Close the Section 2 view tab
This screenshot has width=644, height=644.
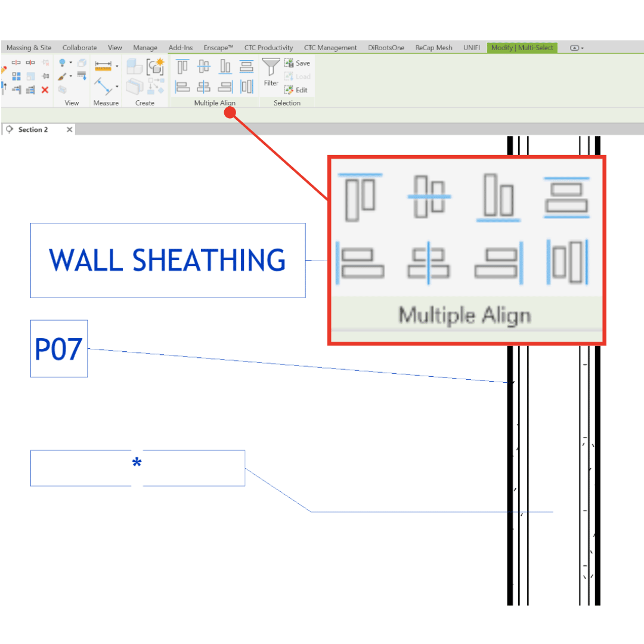(70, 129)
